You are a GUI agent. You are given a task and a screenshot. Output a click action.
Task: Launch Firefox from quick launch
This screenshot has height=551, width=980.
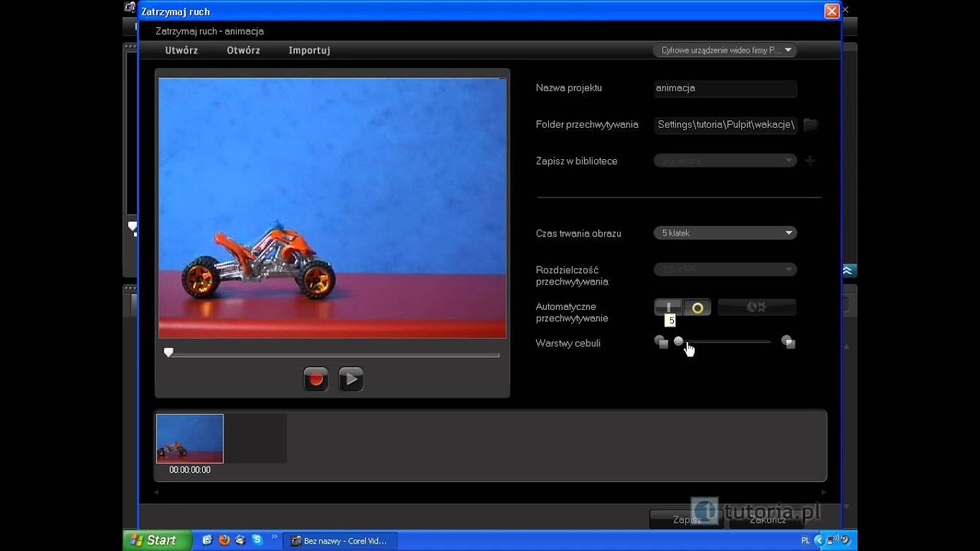click(x=224, y=540)
